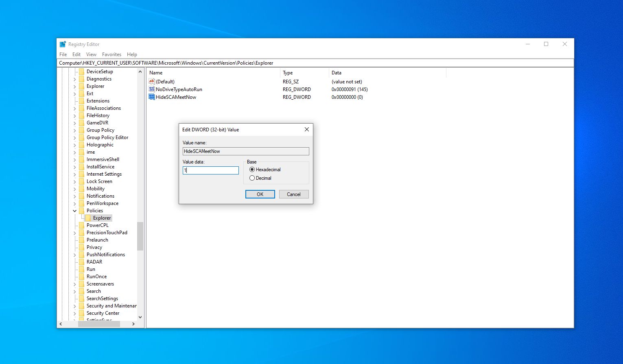This screenshot has width=623, height=364.
Task: Open the Help menu
Action: [132, 54]
